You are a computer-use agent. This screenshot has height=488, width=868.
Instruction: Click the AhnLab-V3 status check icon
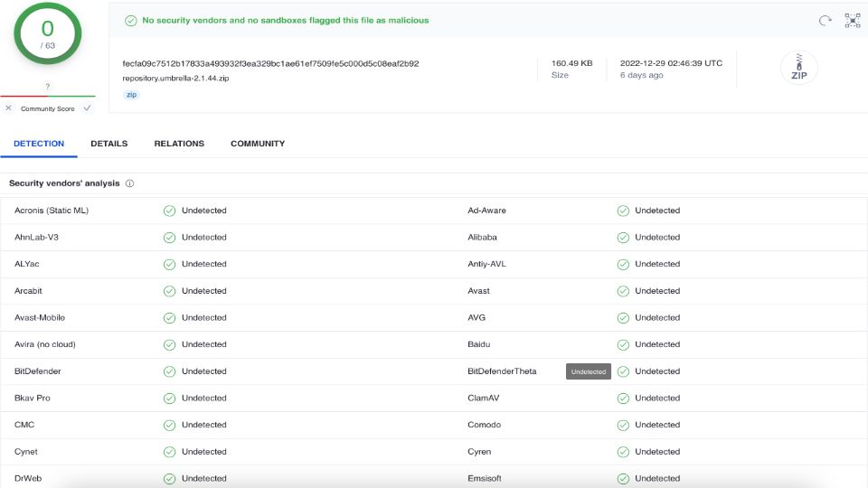[x=169, y=238]
